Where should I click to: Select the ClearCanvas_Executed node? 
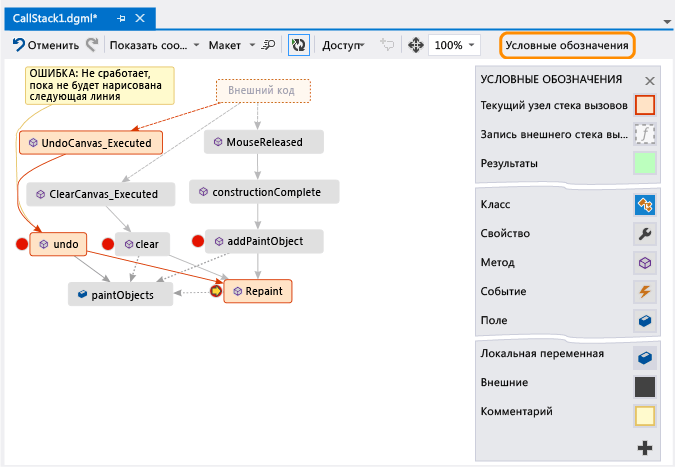[101, 194]
